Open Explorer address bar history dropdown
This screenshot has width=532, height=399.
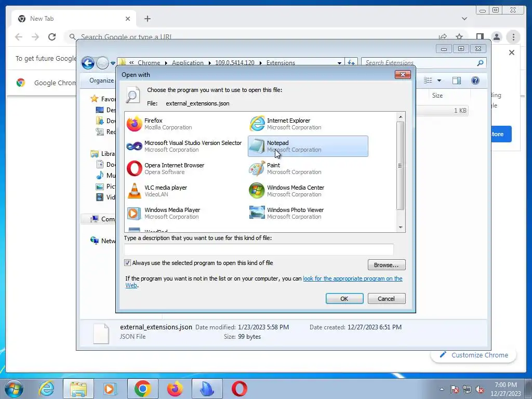coord(339,63)
